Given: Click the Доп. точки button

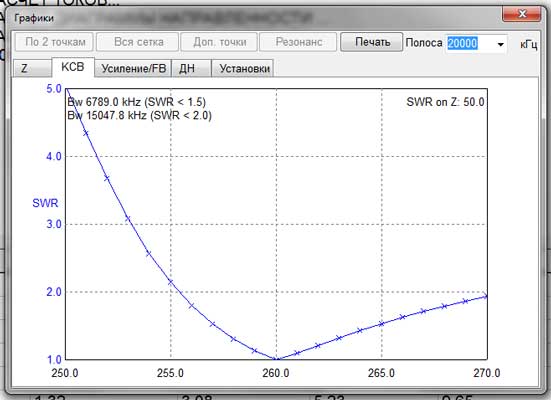Looking at the screenshot, I should (220, 42).
